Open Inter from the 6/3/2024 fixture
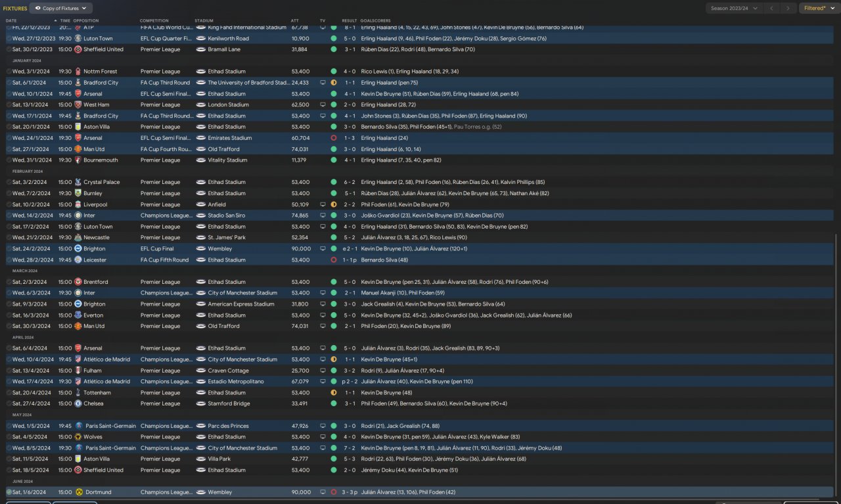Image resolution: width=841 pixels, height=504 pixels. (x=89, y=293)
